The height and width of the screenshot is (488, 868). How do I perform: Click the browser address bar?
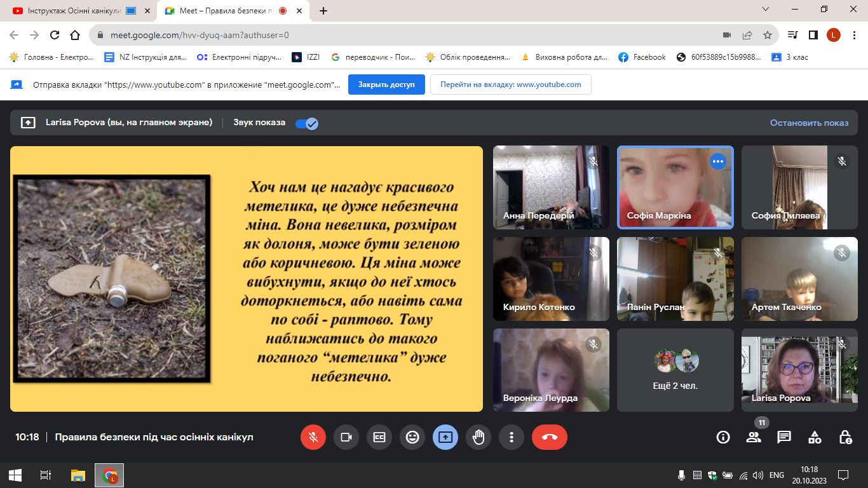pyautogui.click(x=407, y=35)
